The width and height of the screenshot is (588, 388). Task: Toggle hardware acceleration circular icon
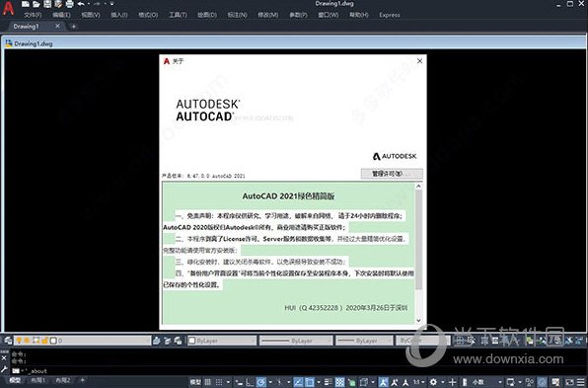(x=542, y=382)
